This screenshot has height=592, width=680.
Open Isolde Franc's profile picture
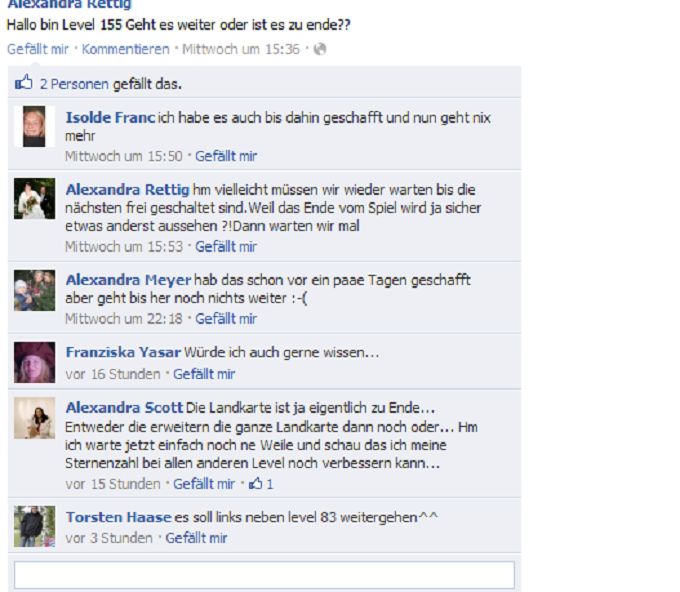pos(34,126)
